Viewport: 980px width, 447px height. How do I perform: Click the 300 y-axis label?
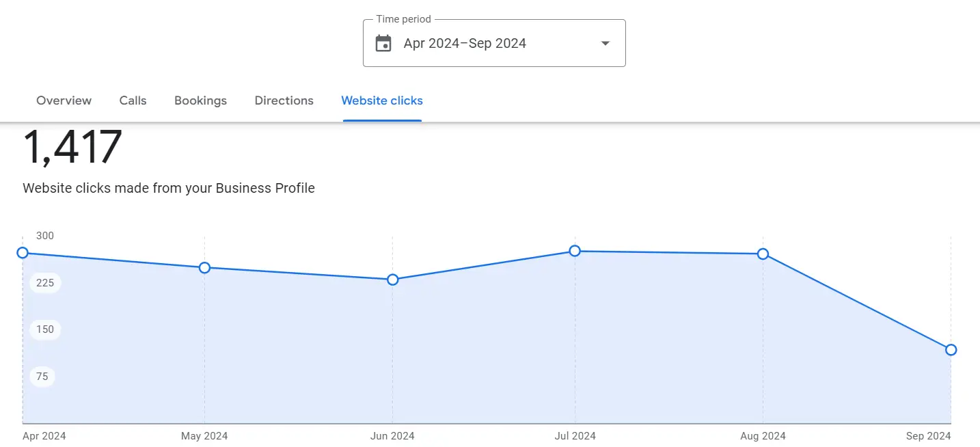(44, 235)
